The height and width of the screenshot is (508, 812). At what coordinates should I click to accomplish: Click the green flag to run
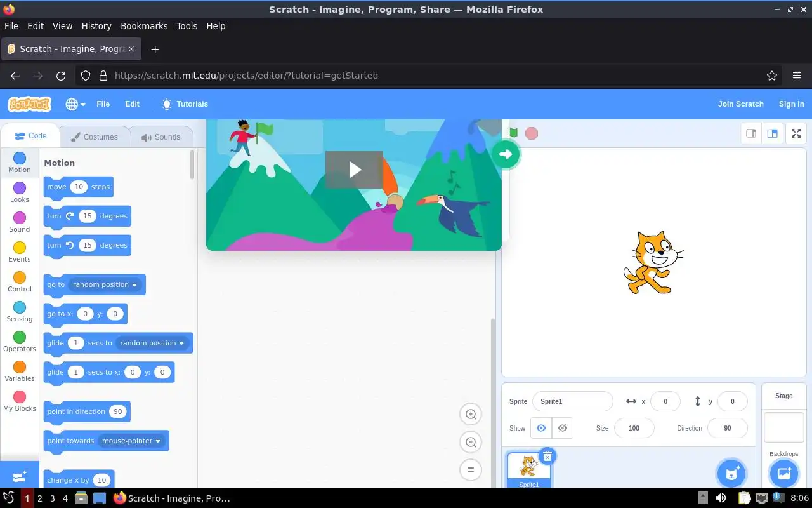click(x=514, y=133)
